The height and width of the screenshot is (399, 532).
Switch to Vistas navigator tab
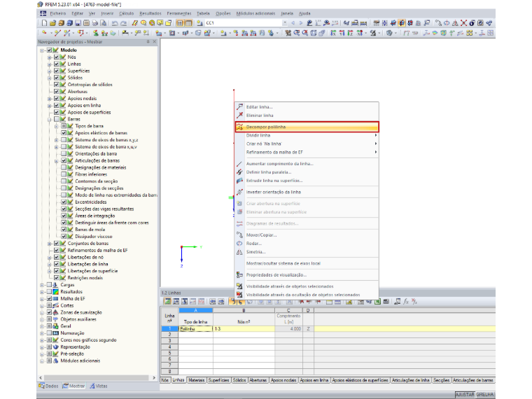[x=99, y=386]
